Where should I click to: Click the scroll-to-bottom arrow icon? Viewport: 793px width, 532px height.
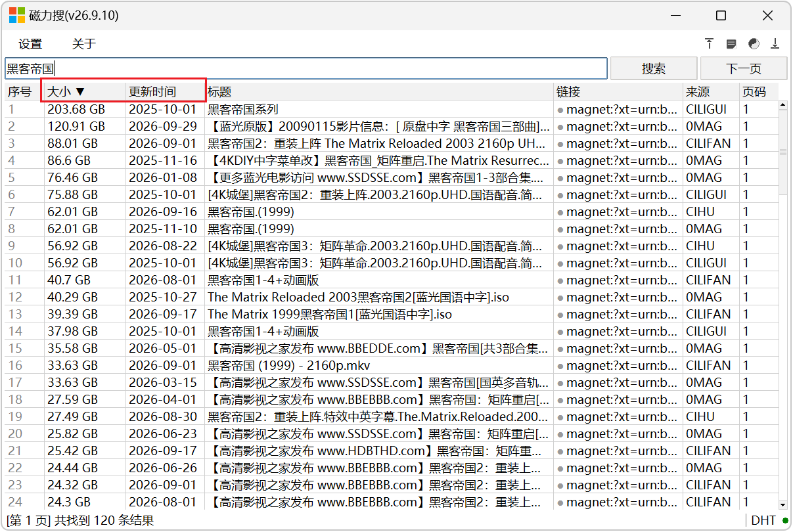point(775,44)
